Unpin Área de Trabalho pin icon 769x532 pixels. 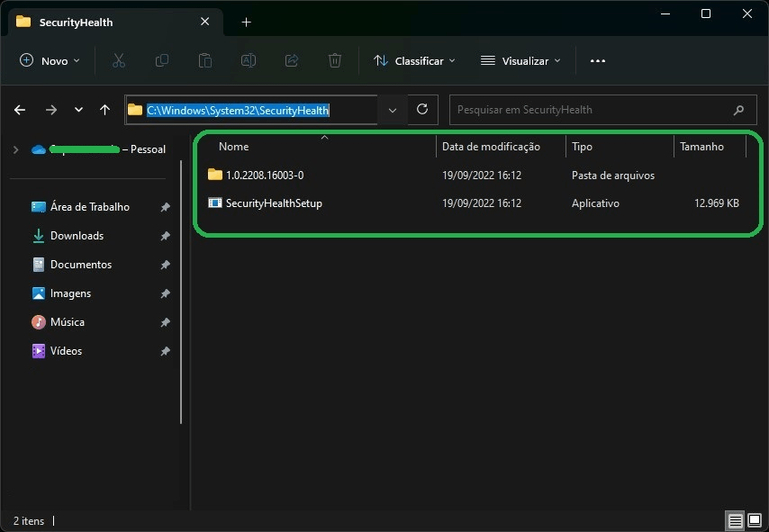166,207
